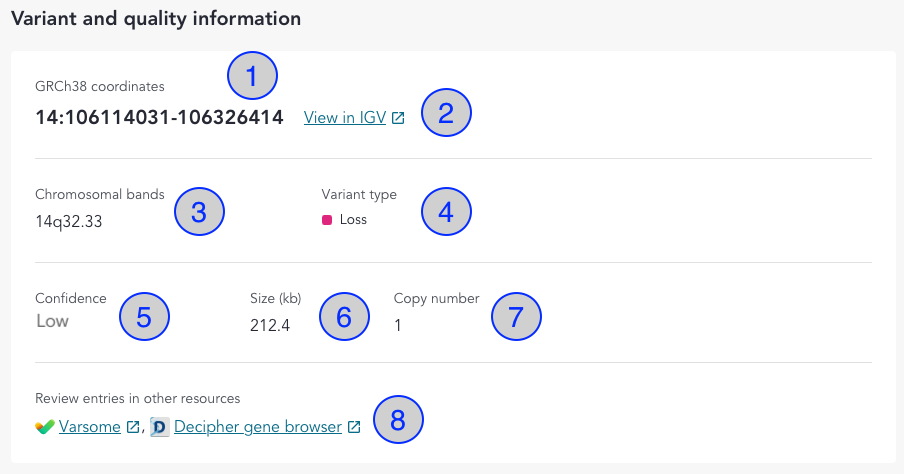Click the Varsome logo icon

pos(45,427)
